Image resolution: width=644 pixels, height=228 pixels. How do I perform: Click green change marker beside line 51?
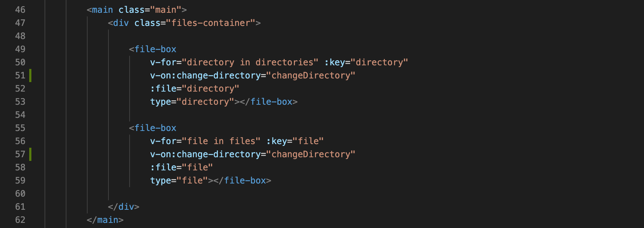(30, 76)
